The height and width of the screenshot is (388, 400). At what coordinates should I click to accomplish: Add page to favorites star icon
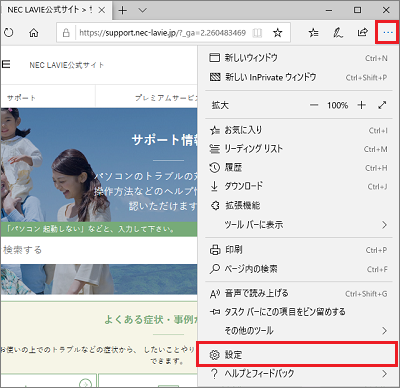click(278, 33)
